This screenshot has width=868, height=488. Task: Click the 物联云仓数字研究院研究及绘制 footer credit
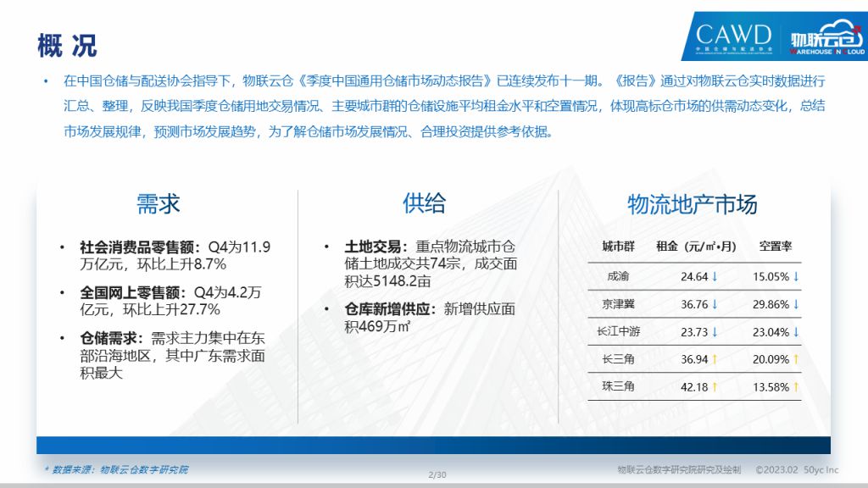(x=679, y=469)
